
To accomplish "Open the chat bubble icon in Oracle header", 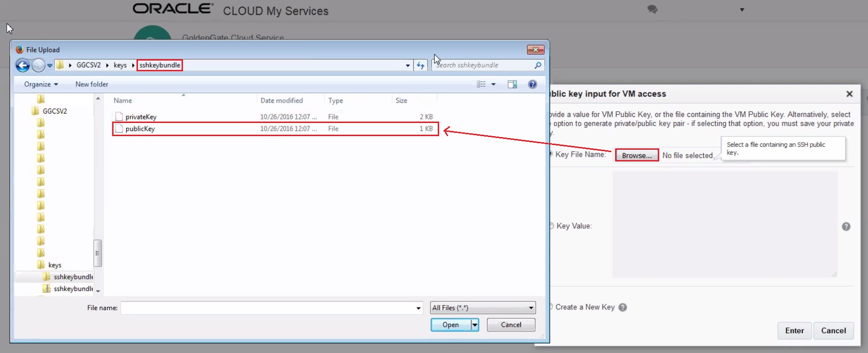I will (652, 9).
